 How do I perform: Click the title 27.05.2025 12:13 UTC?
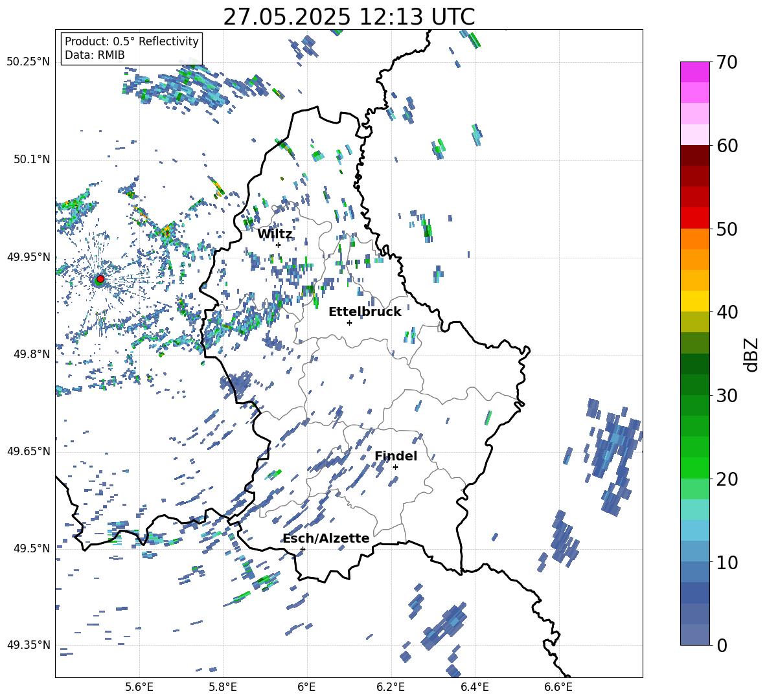[x=349, y=17]
